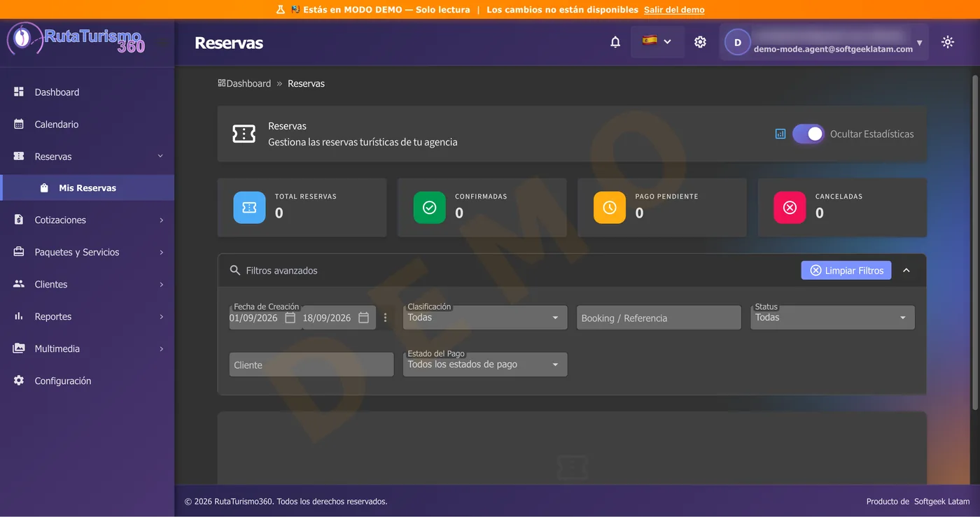The height and width of the screenshot is (517, 980).
Task: Open Dashboard in the sidebar
Action: pyautogui.click(x=87, y=92)
